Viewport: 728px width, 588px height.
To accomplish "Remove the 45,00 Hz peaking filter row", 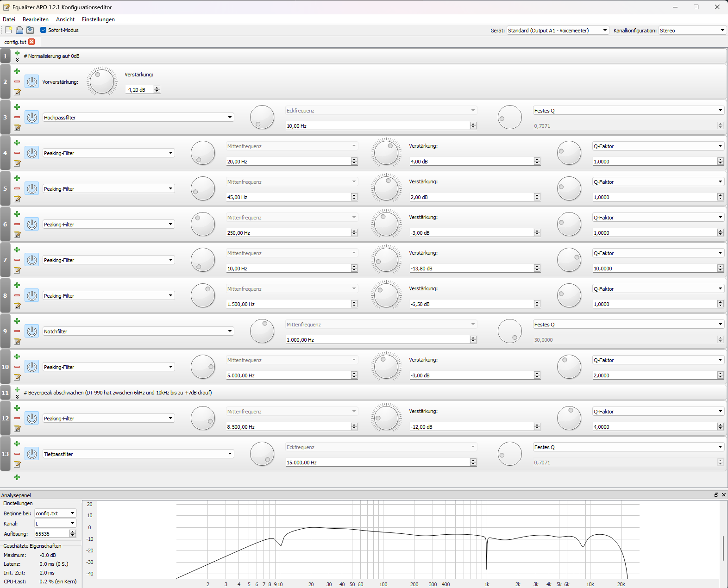I will pyautogui.click(x=17, y=188).
